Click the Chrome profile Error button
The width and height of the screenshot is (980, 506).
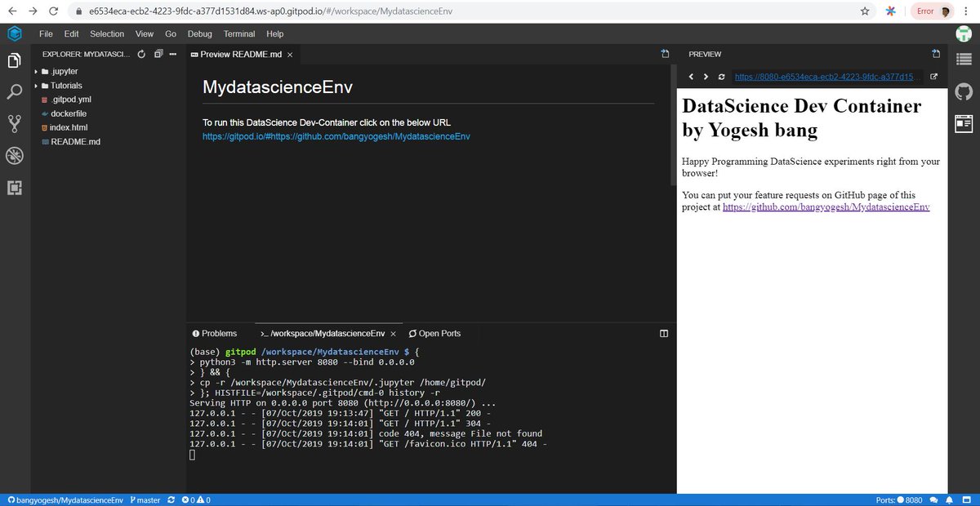(x=933, y=11)
